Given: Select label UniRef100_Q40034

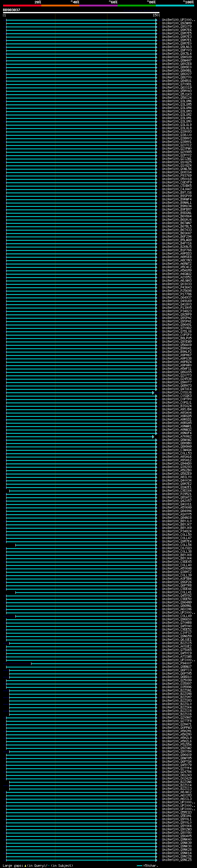Looking at the screenshot, I should click(177, 481).
